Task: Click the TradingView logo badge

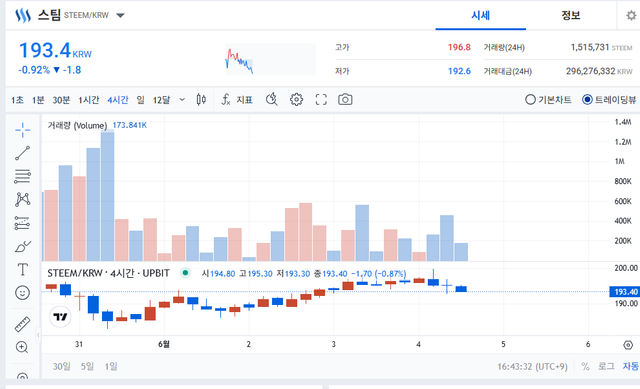Action: coord(60,317)
